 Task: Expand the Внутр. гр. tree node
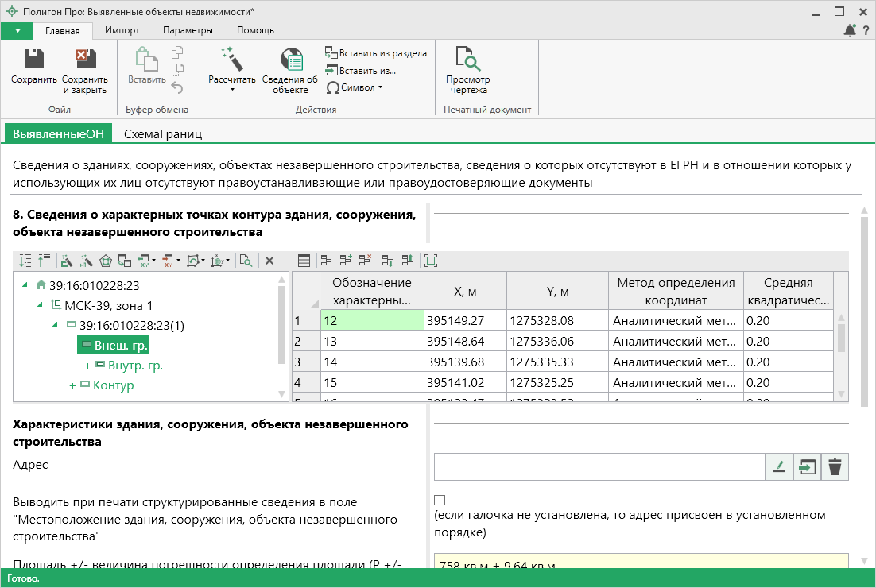coord(87,366)
